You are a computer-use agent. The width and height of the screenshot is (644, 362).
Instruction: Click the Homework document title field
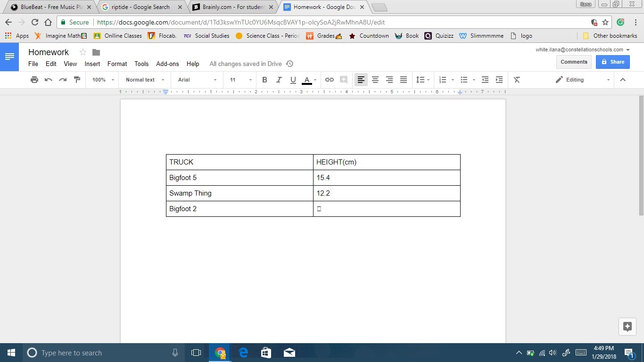[49, 52]
